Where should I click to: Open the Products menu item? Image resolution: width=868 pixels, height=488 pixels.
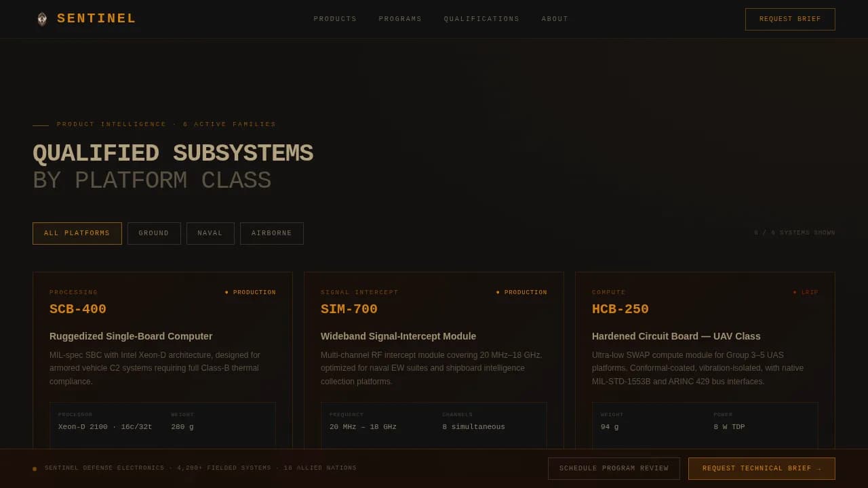[x=335, y=19]
